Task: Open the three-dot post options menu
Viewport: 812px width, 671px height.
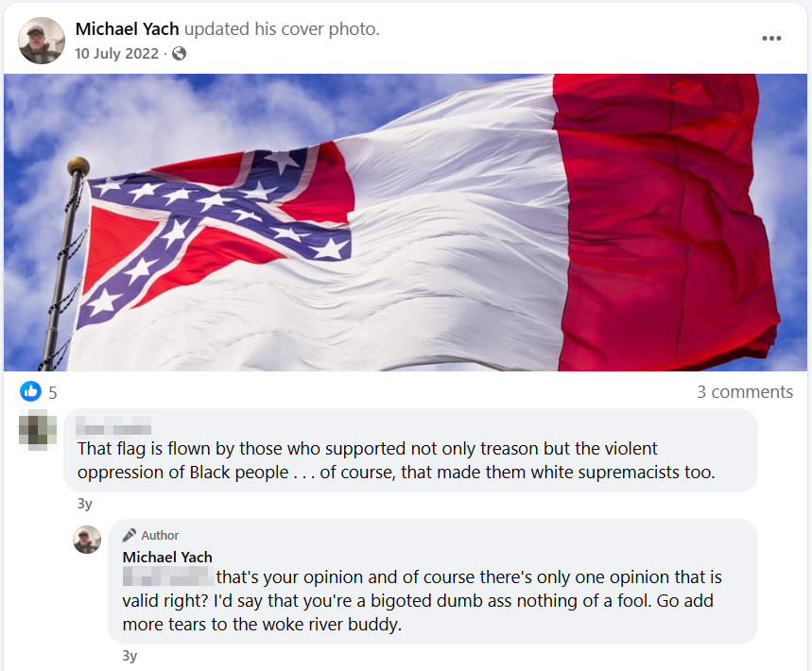Action: tap(771, 39)
